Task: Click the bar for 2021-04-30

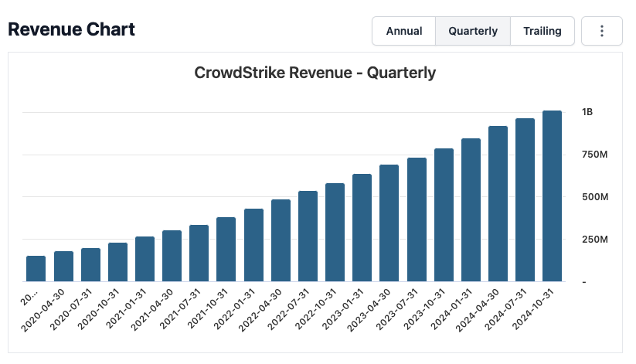Action: 172,256
